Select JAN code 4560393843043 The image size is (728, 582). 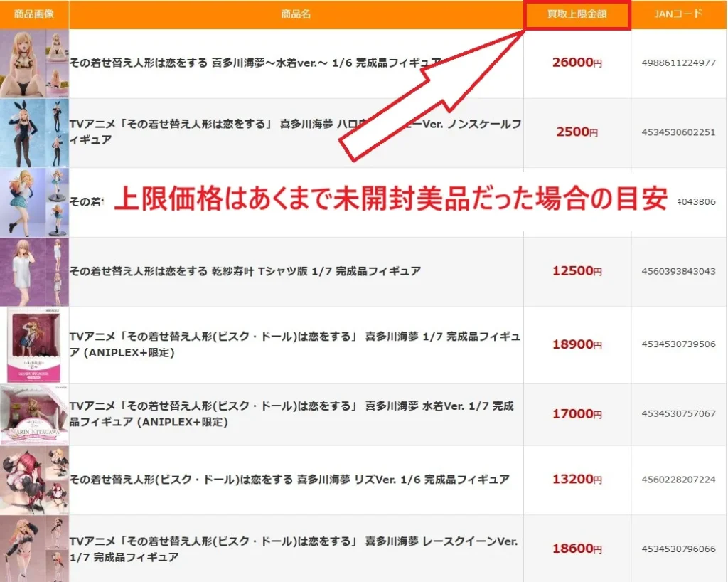point(678,271)
